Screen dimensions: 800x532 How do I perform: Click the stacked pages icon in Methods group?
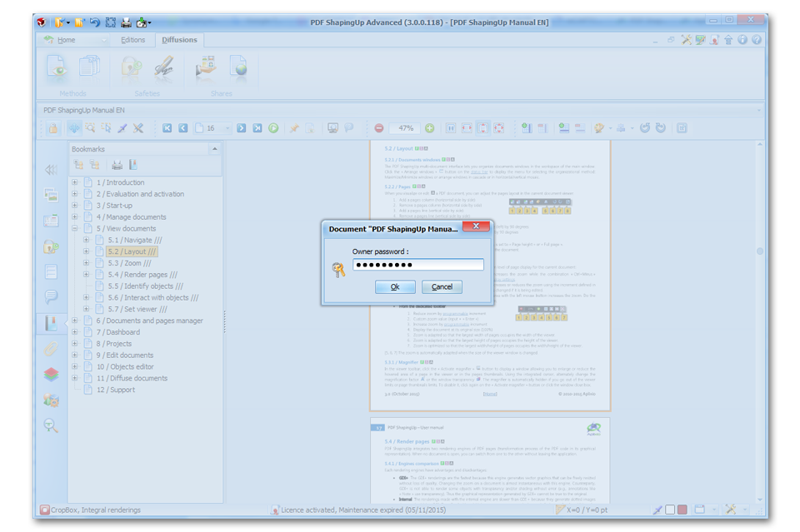[x=89, y=67]
